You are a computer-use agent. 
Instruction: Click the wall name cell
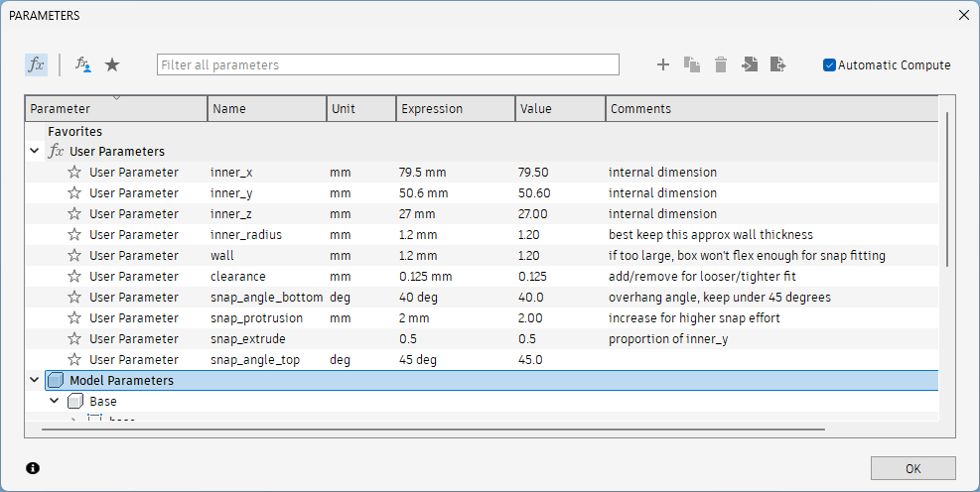point(221,255)
